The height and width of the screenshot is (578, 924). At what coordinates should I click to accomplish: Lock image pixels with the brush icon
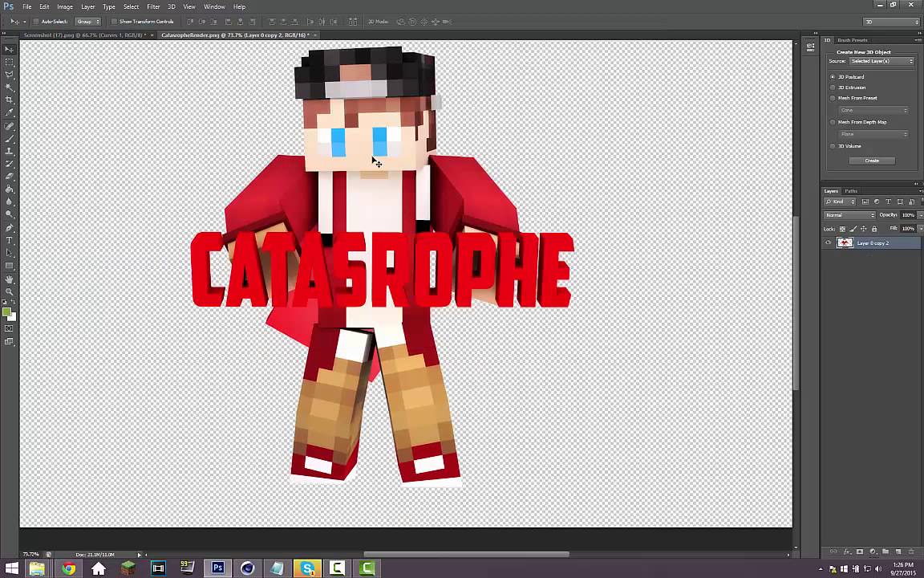coord(853,229)
